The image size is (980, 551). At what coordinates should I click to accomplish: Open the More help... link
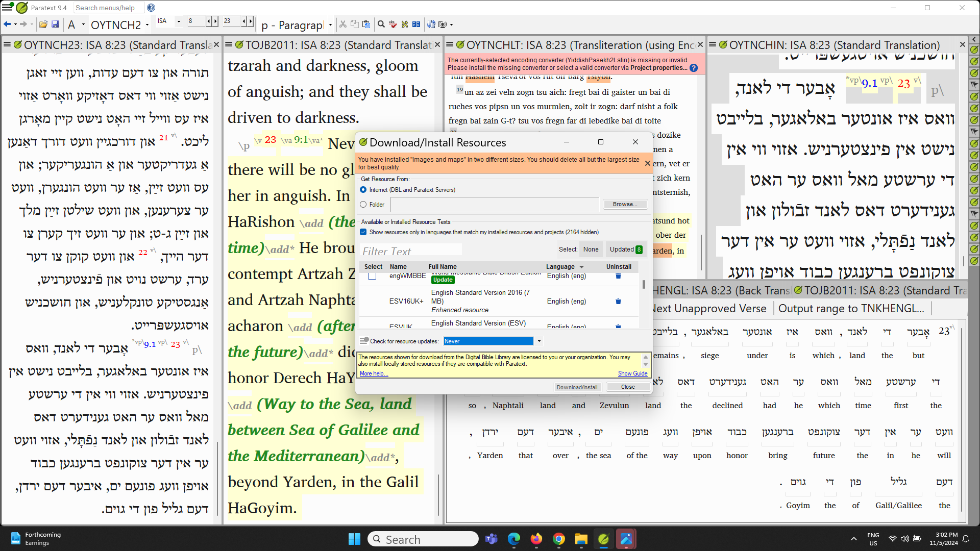coord(374,373)
